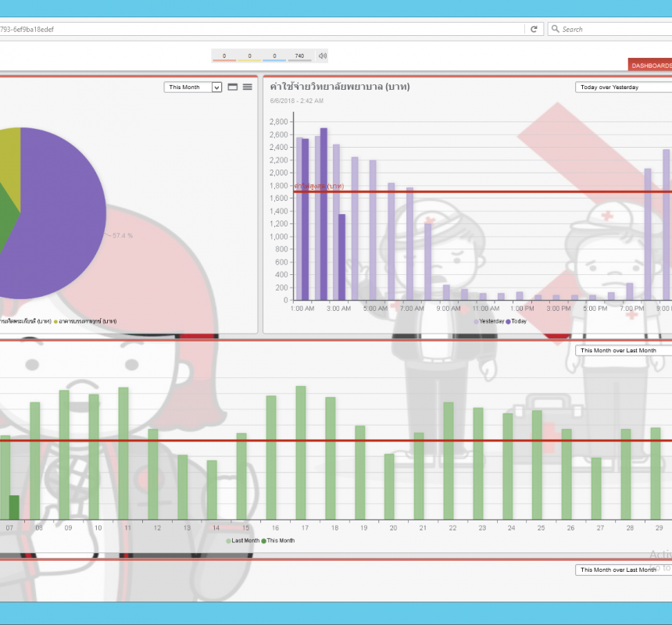This screenshot has width=672, height=625.
Task: Toggle the Last Month legend series
Action: pyautogui.click(x=243, y=541)
